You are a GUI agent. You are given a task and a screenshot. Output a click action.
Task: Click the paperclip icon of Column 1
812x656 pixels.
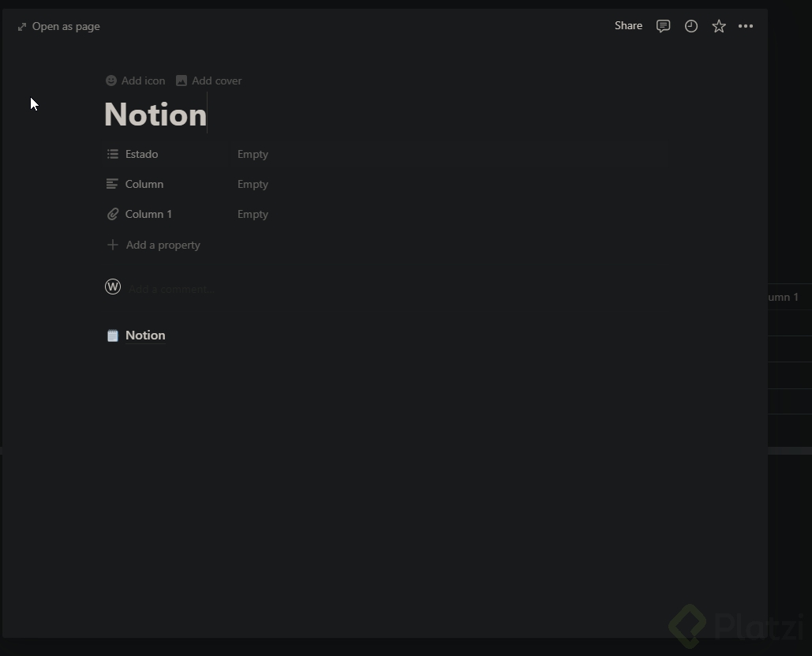point(112,214)
